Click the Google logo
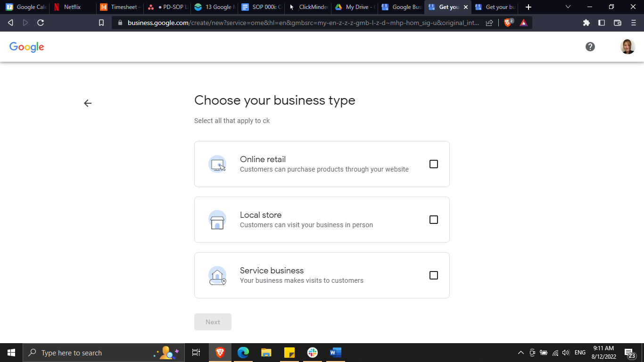 [x=27, y=47]
